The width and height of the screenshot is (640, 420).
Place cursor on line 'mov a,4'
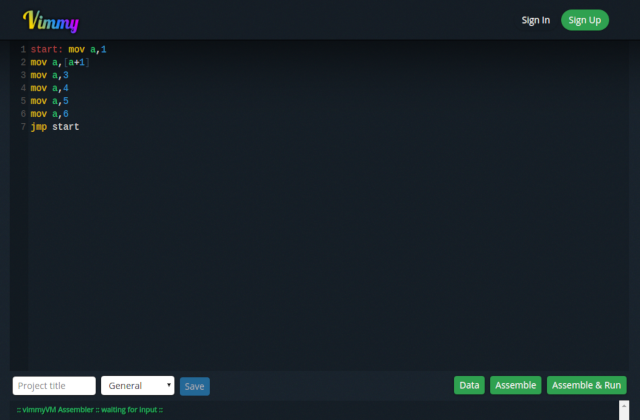[49, 88]
